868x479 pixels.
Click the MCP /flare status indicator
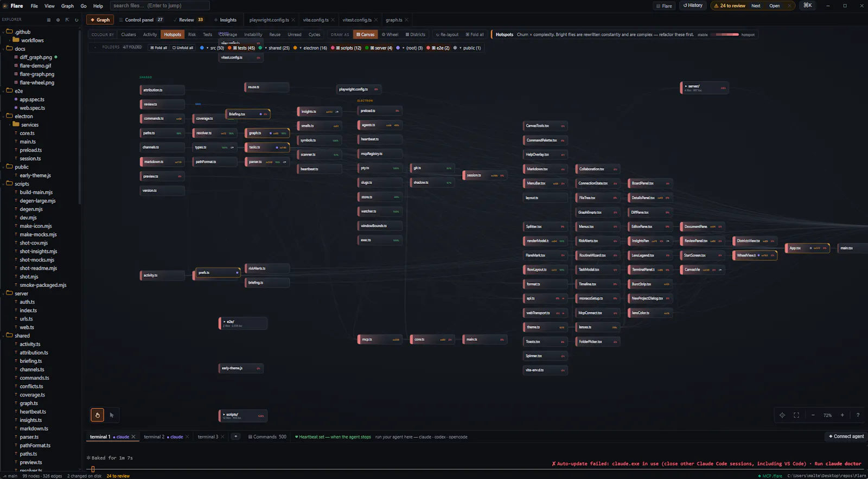(x=770, y=476)
